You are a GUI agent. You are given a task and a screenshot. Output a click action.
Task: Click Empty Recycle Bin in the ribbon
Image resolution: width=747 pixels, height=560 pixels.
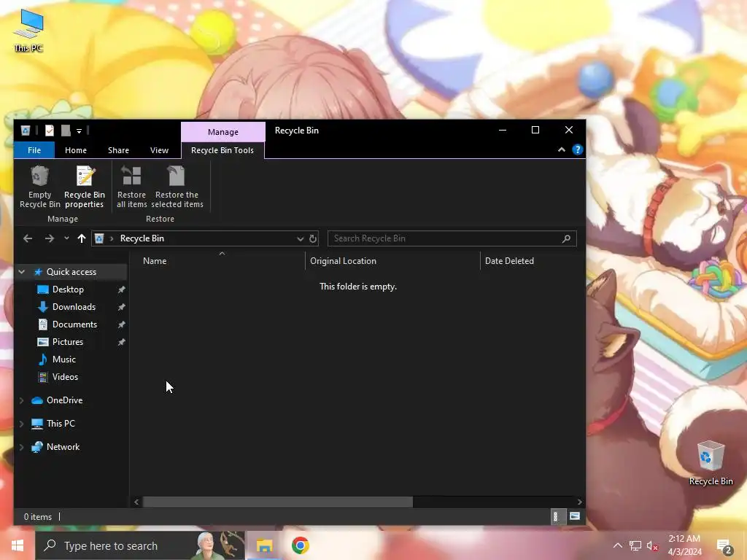(39, 187)
